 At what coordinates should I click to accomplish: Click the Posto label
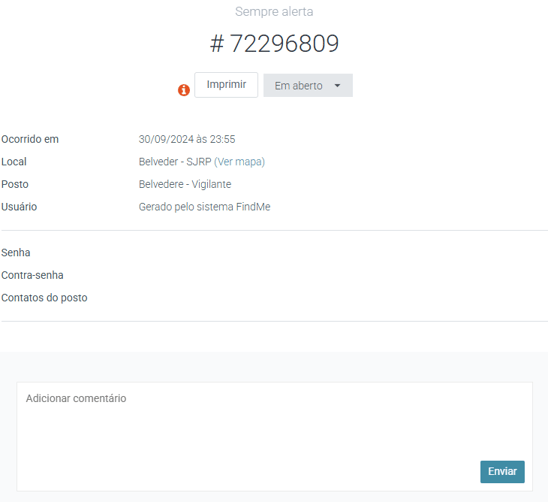point(15,184)
